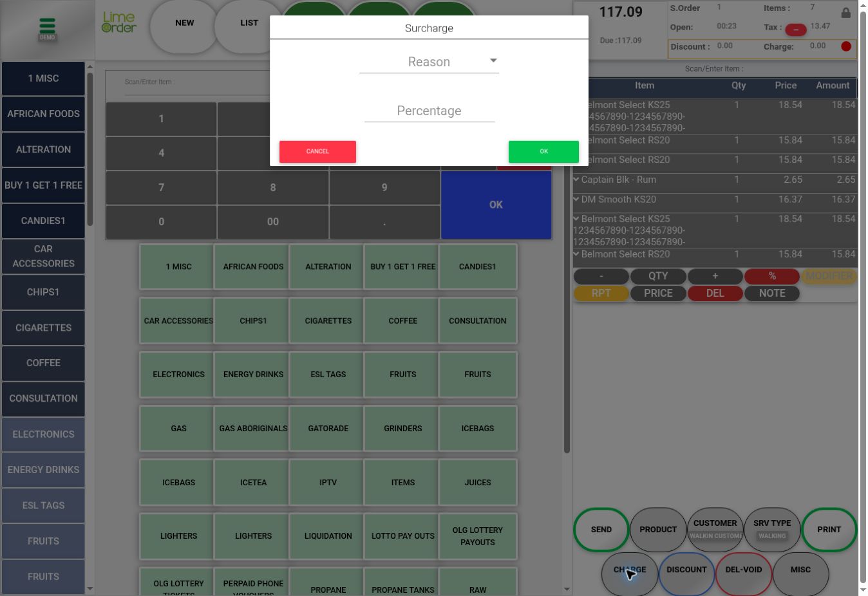Open the JUICES category tile

(478, 482)
